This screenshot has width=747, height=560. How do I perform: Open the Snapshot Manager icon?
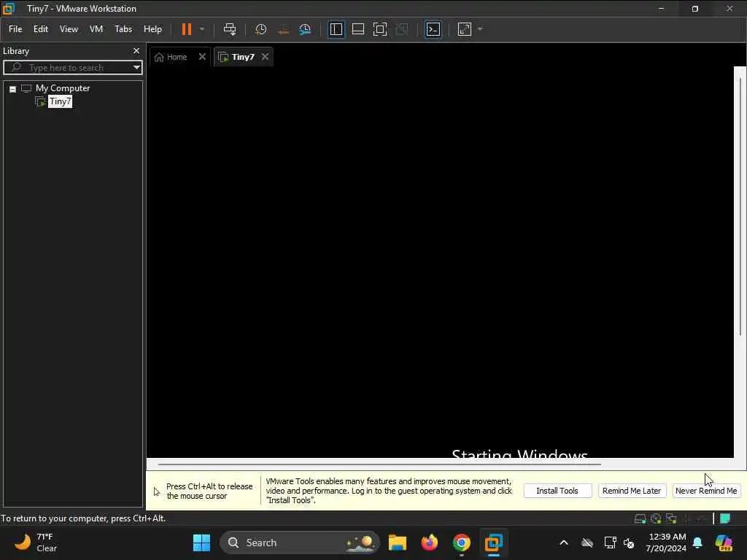click(305, 29)
